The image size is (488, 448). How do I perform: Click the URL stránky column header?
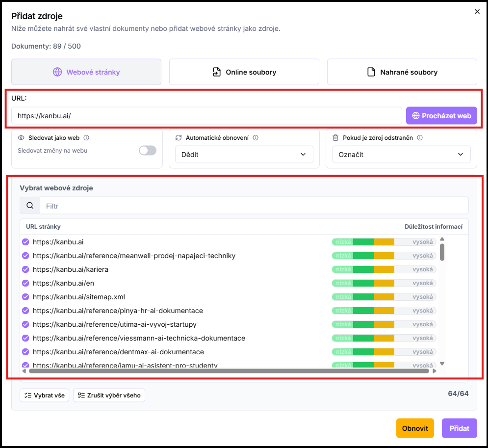43,226
